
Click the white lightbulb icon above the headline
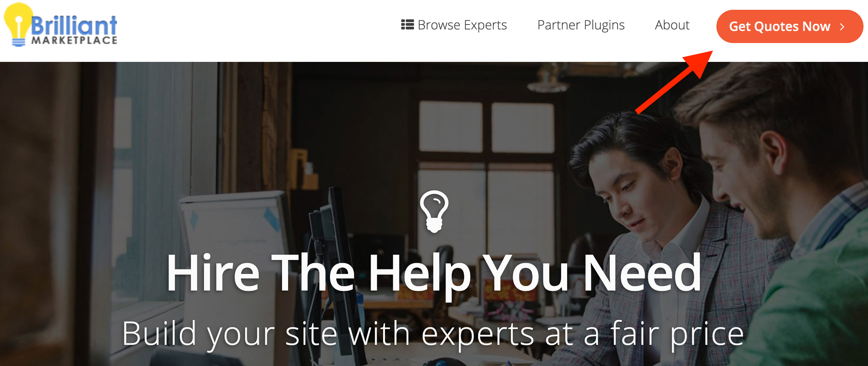(x=434, y=211)
